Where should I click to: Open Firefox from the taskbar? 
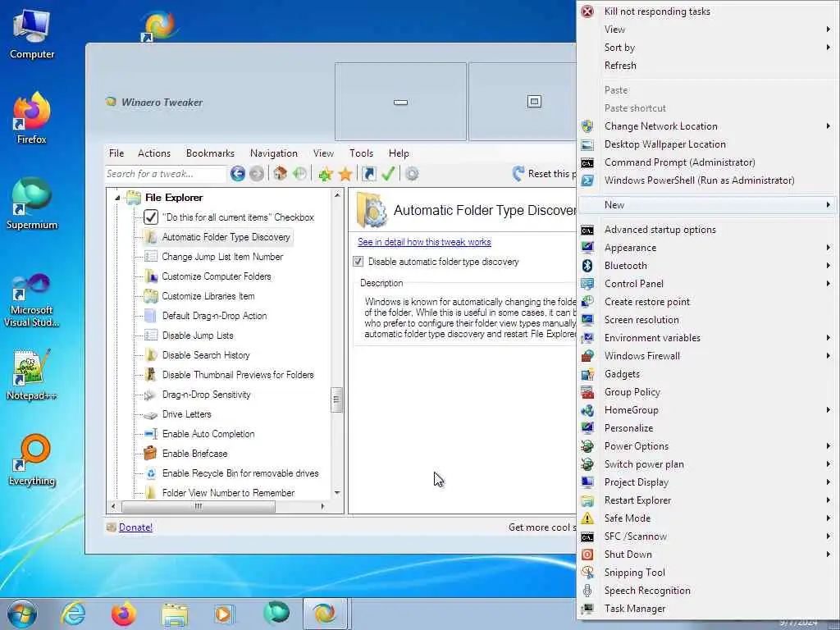(x=124, y=614)
